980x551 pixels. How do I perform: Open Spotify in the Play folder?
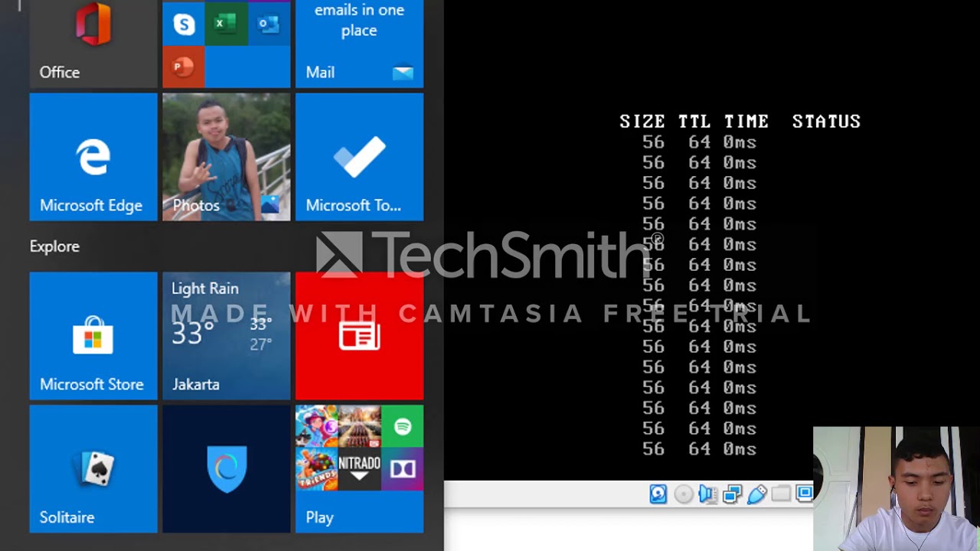point(403,426)
